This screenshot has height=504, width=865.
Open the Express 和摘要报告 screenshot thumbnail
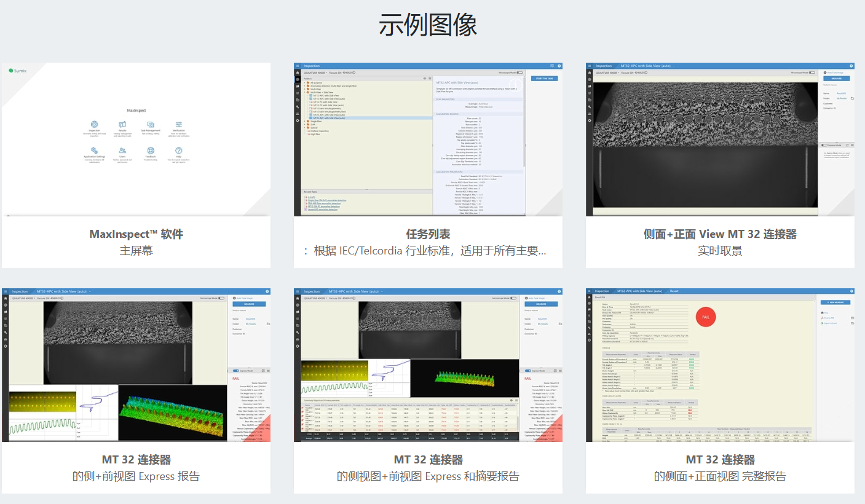[428, 364]
